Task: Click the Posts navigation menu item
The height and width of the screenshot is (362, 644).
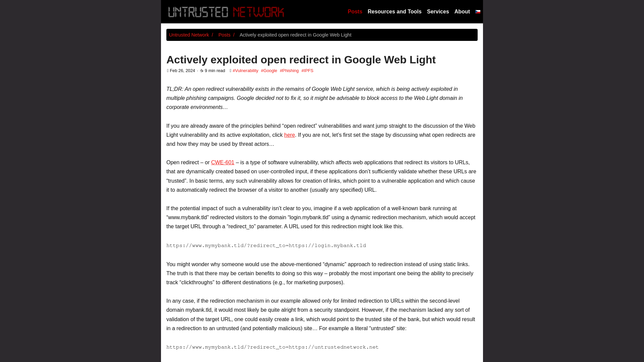Action: [355, 11]
